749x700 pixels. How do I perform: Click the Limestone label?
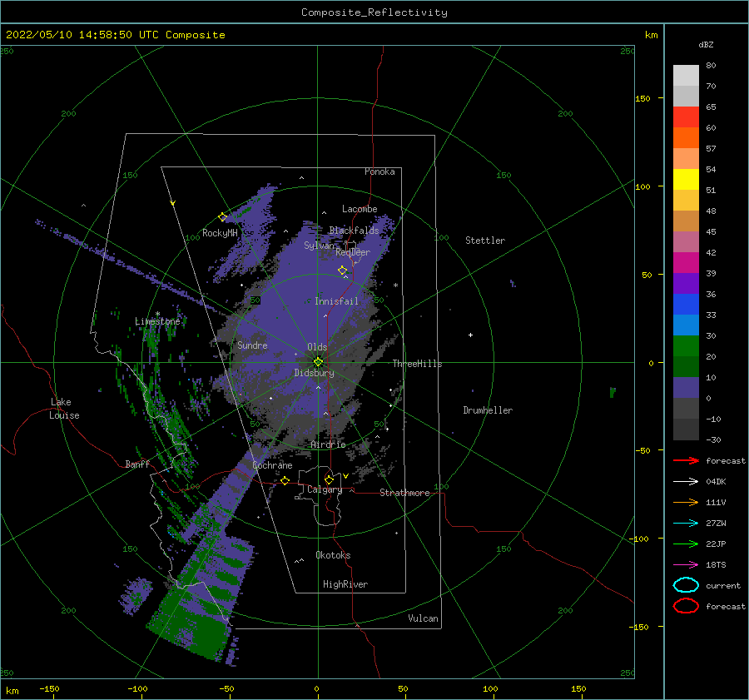[157, 321]
